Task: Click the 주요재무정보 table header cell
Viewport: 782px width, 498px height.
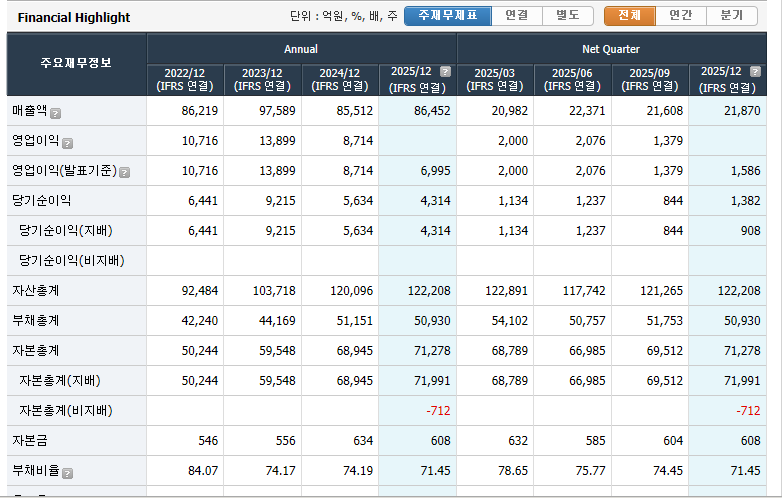Action: coord(76,63)
